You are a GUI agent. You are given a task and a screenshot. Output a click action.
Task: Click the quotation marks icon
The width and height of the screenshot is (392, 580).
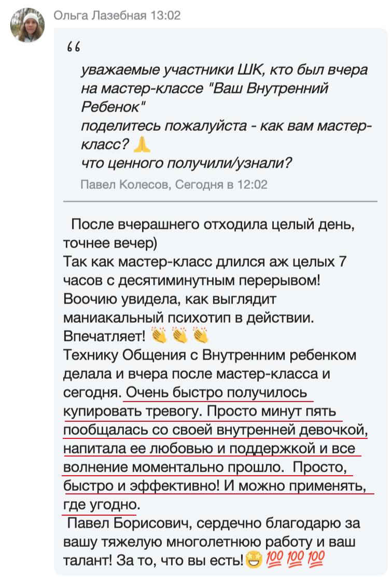(74, 47)
